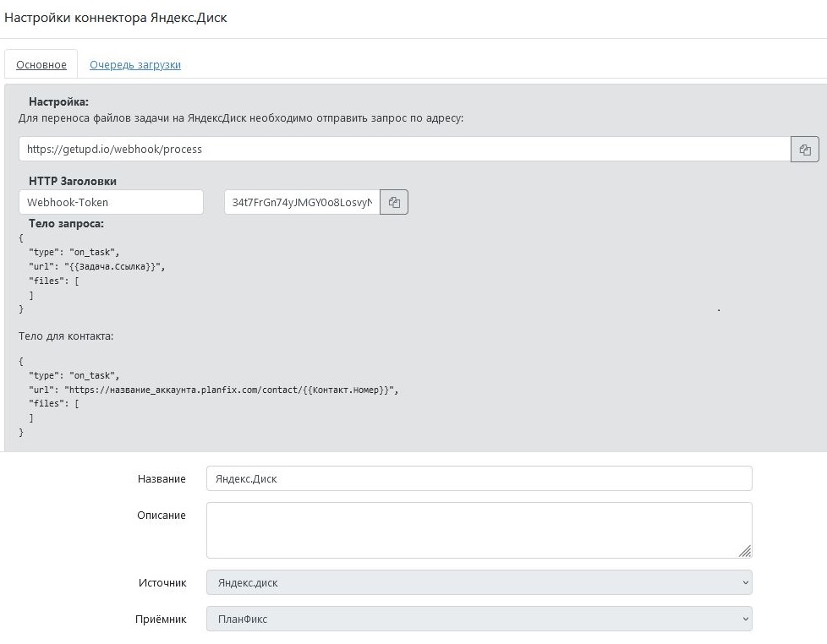The height and width of the screenshot is (644, 827).
Task: Click the Настройки коннектора Яндекс.Диск heading
Action: 116,18
